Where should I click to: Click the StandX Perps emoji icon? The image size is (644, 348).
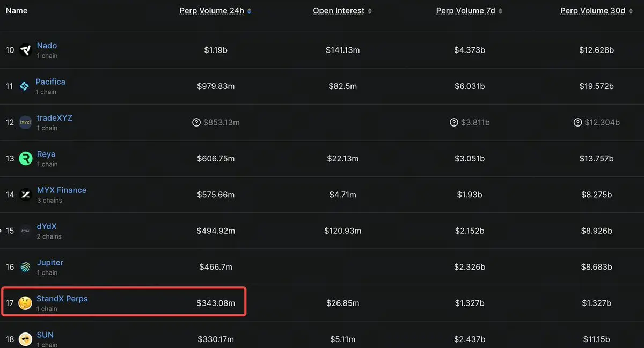[x=25, y=303]
